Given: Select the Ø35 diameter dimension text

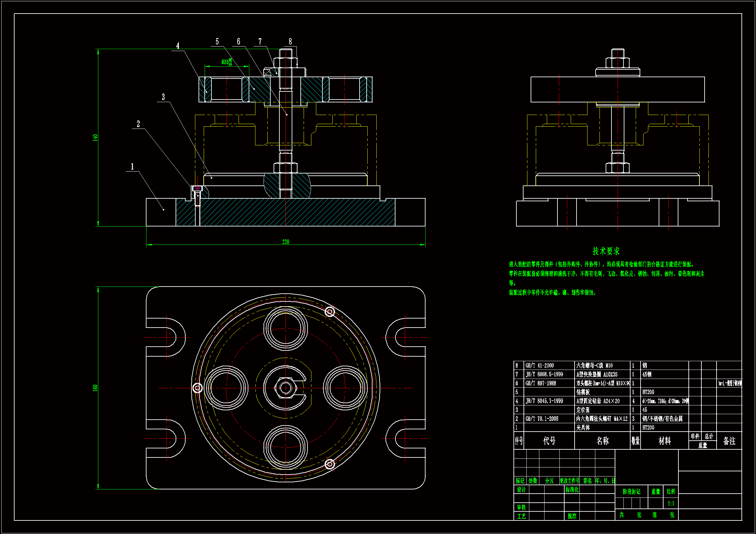Looking at the screenshot, I should coord(227,62).
